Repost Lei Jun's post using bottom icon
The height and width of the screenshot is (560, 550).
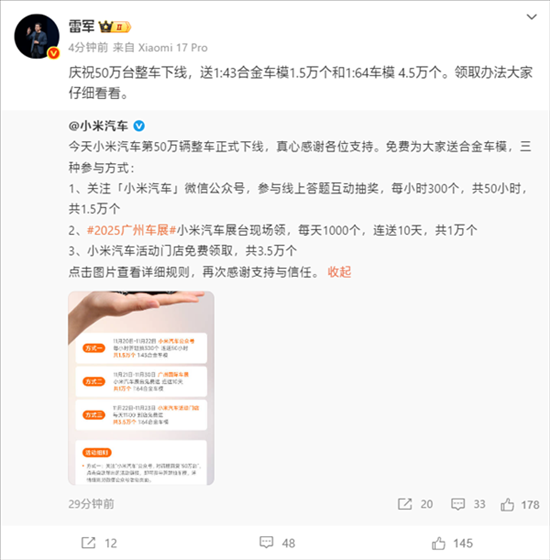89,543
